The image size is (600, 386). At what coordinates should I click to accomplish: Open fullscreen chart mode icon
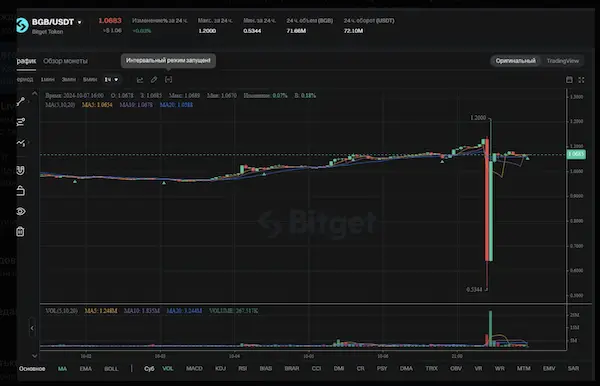click(581, 80)
